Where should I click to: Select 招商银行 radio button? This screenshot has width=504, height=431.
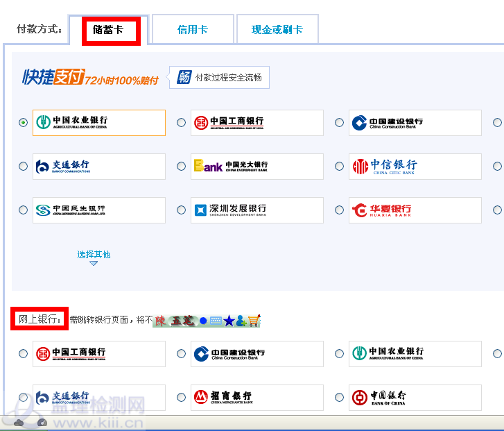(x=181, y=398)
